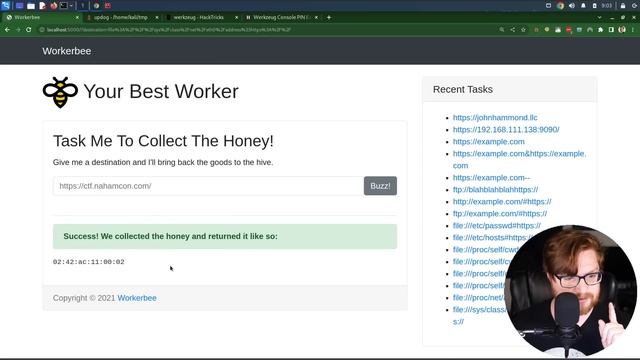Image resolution: width=640 pixels, height=360 pixels.
Task: Click the returned MAC address 02:42:ac:11:00:02
Action: 89,262
